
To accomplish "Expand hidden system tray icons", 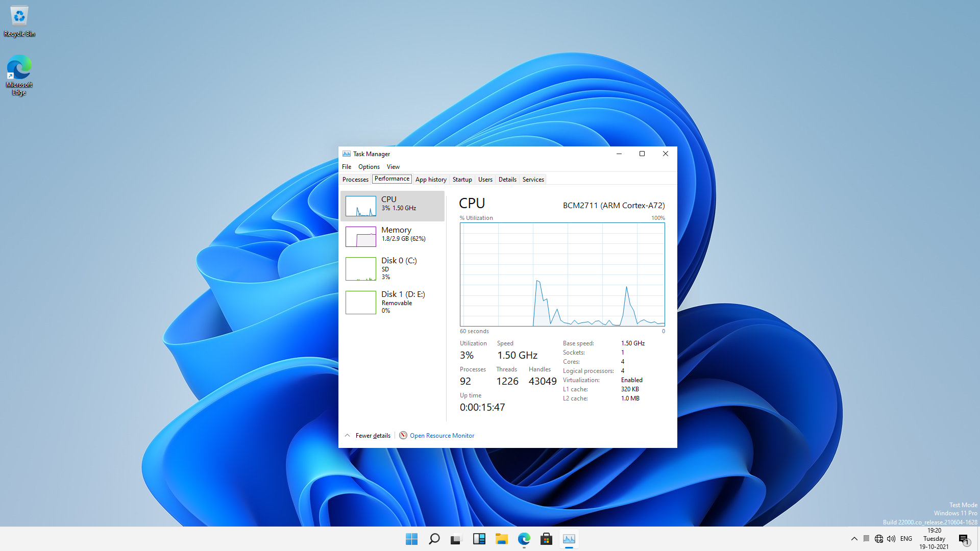I will pos(853,539).
